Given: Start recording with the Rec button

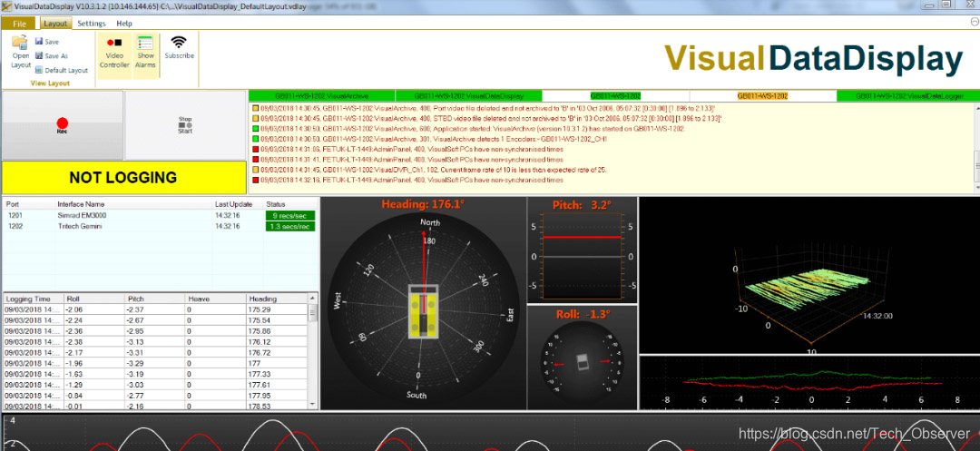Looking at the screenshot, I should pos(63,125).
